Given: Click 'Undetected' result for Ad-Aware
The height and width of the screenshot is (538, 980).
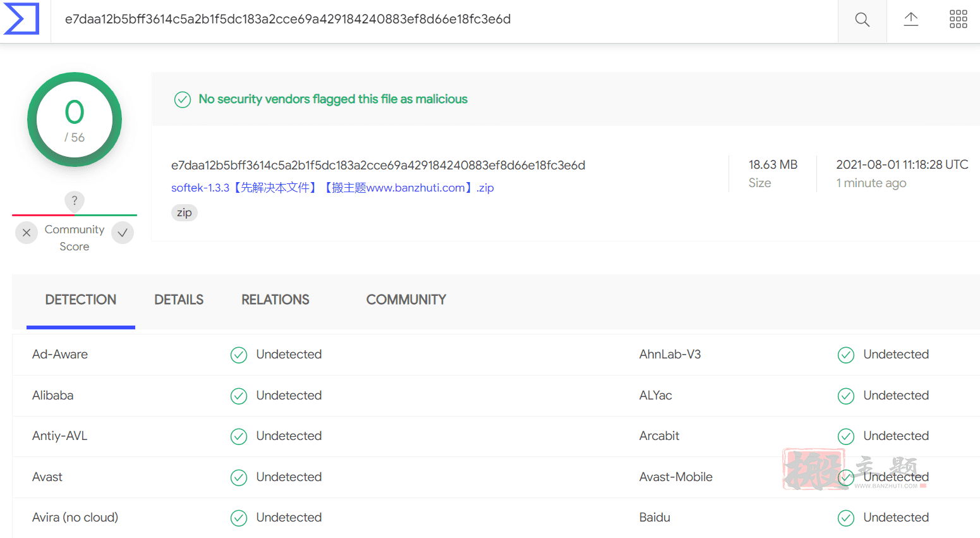Looking at the screenshot, I should [x=289, y=355].
